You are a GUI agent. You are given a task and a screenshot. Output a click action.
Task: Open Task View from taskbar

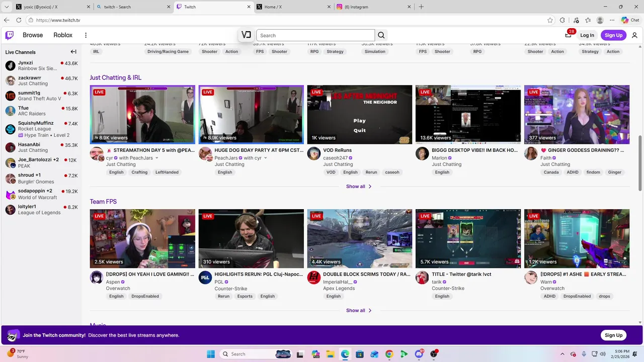tap(301, 354)
